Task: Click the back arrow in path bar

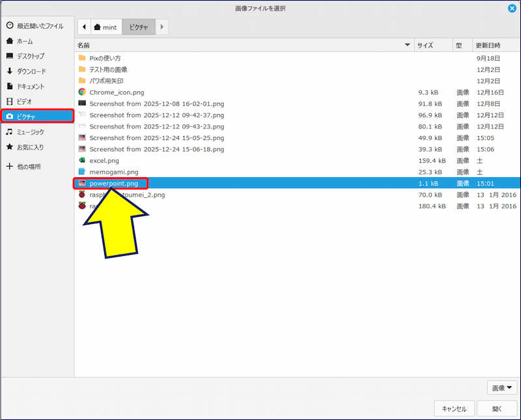Action: pos(84,27)
